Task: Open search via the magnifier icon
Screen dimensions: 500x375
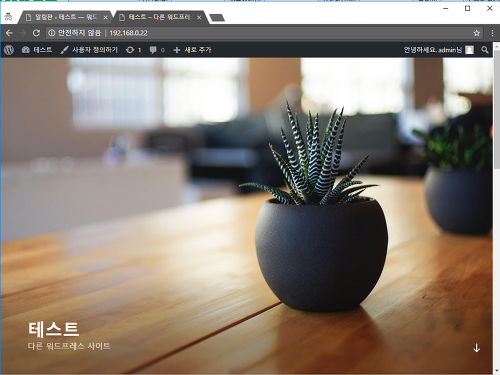Action: pos(485,50)
